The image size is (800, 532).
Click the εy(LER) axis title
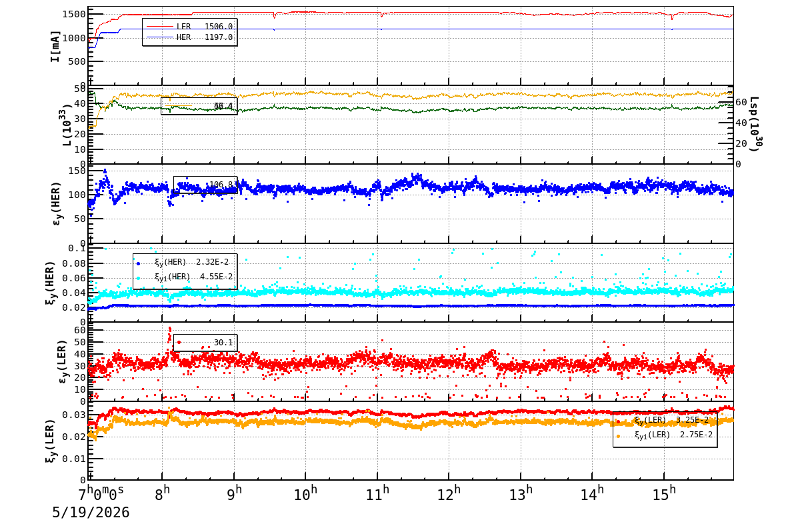tap(61, 361)
